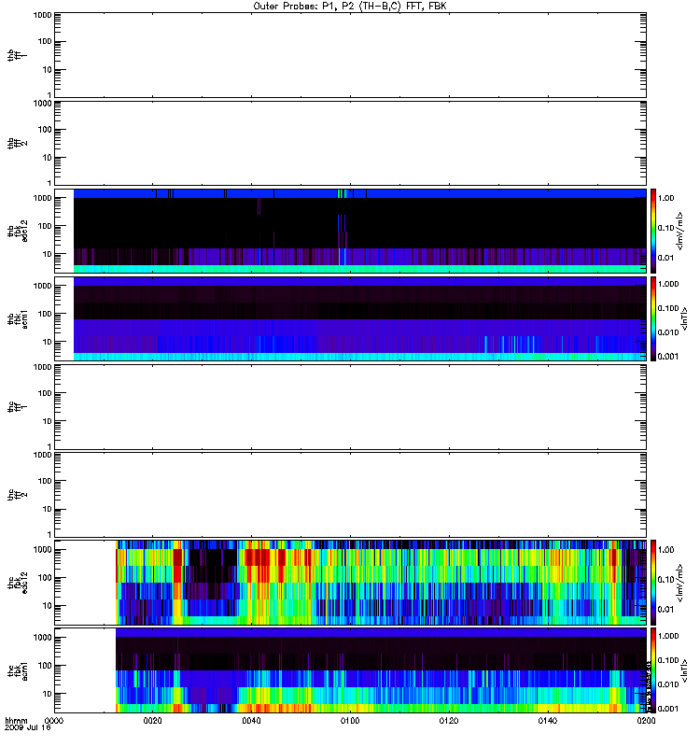Click the '100' y-axis tick of thb fff 2
Screen dimensions: 700x747
coord(45,130)
